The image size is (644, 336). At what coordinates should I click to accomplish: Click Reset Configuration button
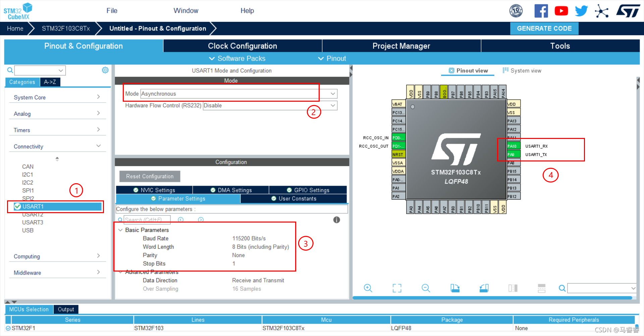[x=150, y=176]
